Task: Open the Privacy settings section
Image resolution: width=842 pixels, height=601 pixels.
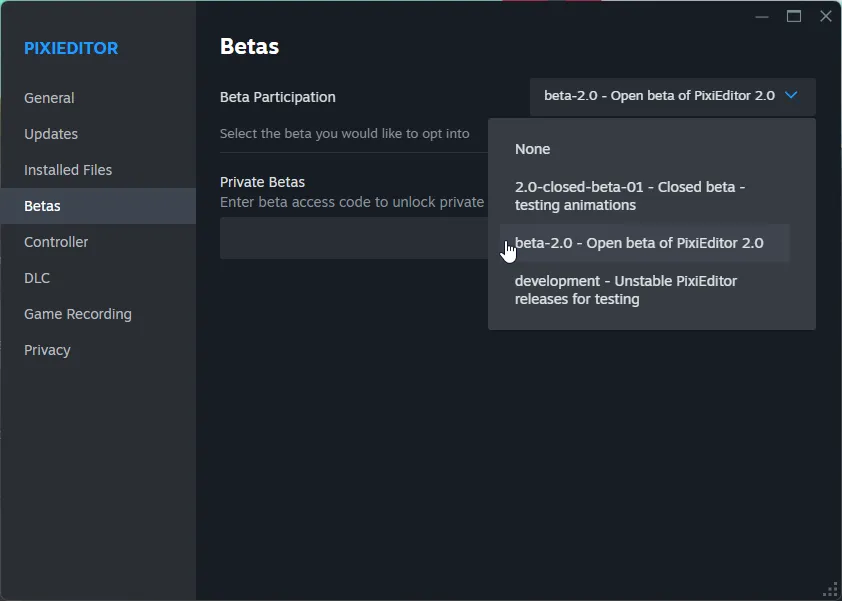Action: click(47, 349)
